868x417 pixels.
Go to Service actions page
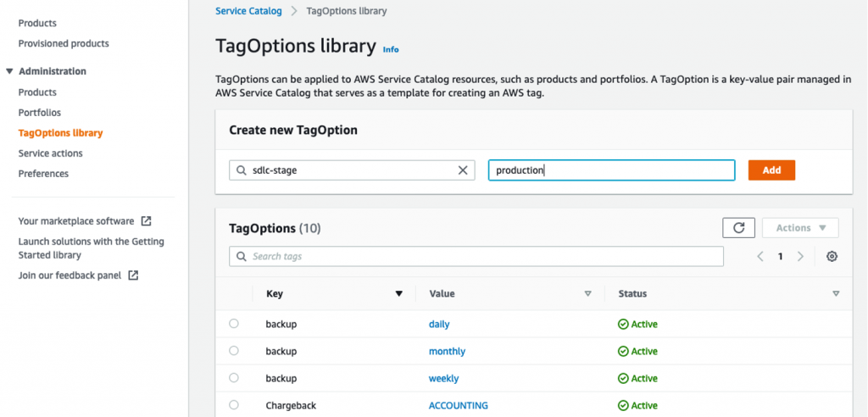click(x=51, y=153)
